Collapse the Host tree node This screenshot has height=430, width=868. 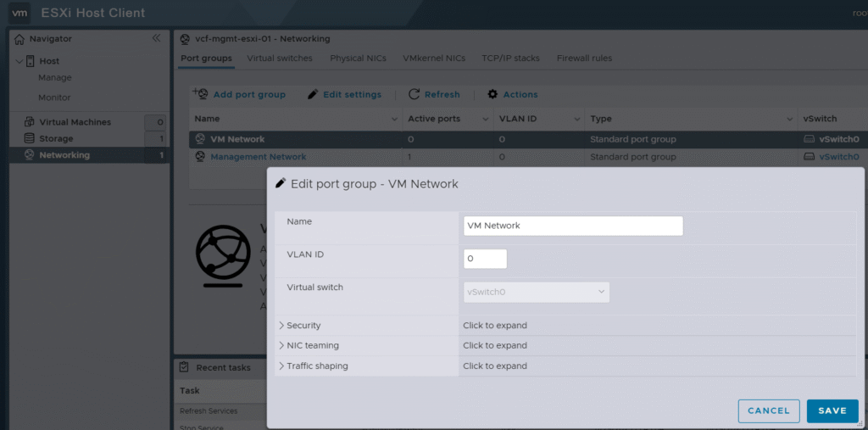point(20,61)
